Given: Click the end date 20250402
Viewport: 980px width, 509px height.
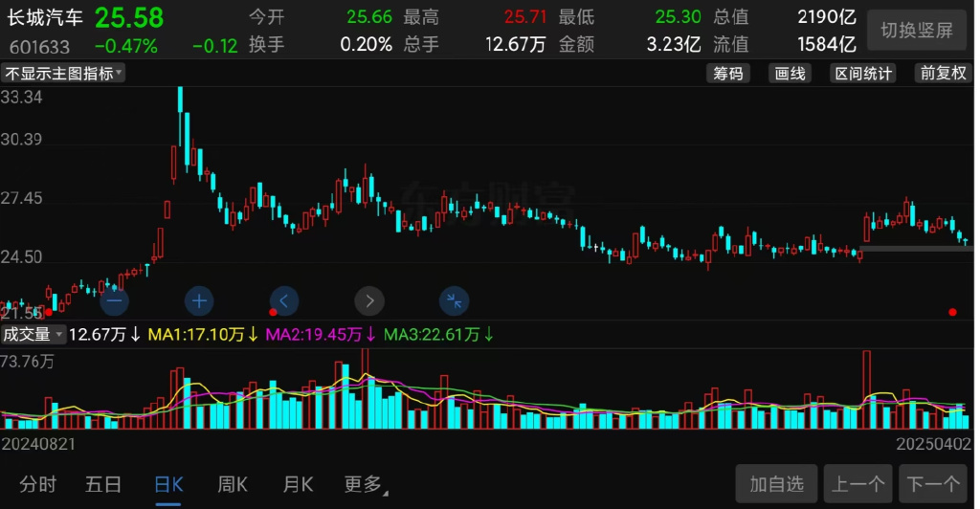Looking at the screenshot, I should [934, 444].
